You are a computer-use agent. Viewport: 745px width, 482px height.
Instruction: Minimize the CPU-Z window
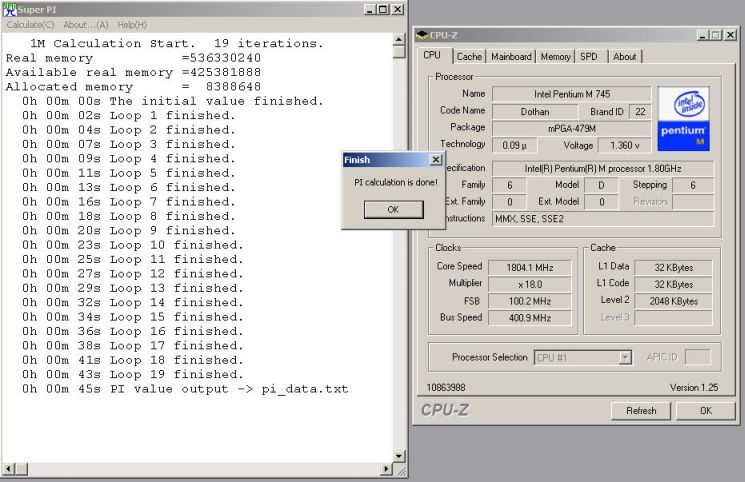click(x=703, y=35)
